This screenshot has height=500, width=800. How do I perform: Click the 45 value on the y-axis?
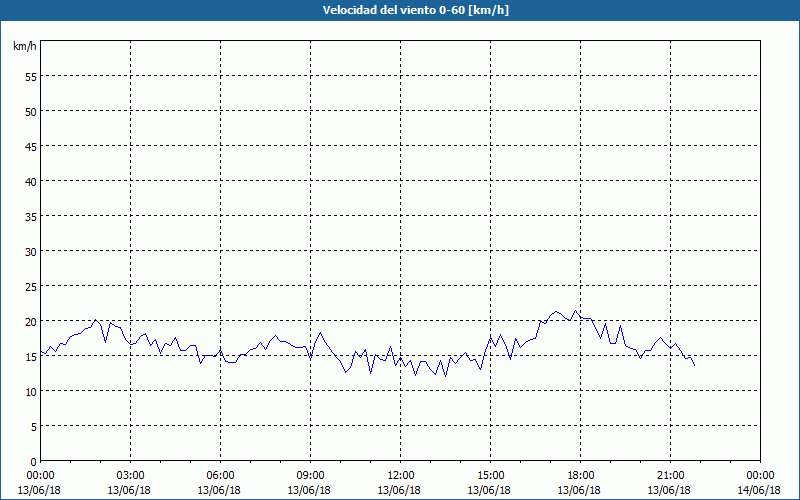[x=31, y=146]
